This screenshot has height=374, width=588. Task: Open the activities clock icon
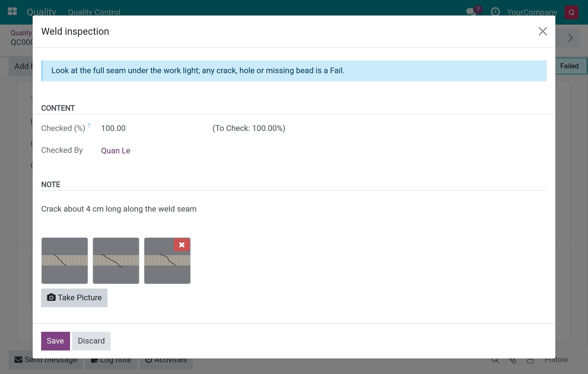coord(495,12)
